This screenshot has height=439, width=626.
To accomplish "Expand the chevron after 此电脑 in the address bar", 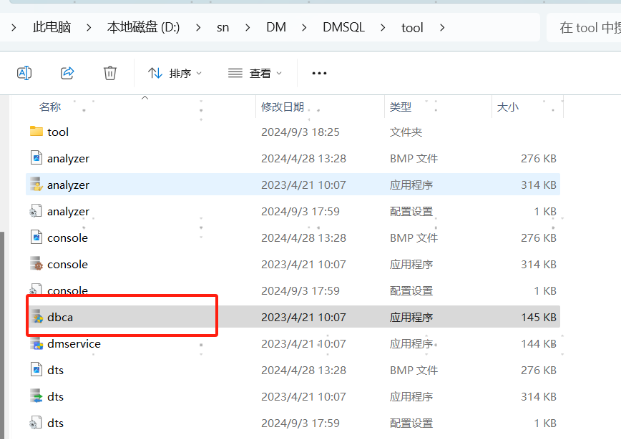I will (89, 28).
